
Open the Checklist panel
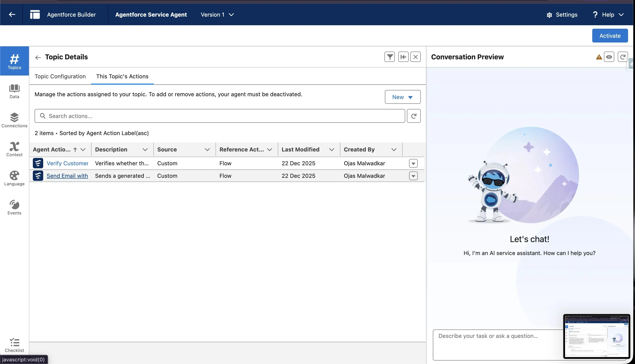coord(14,345)
